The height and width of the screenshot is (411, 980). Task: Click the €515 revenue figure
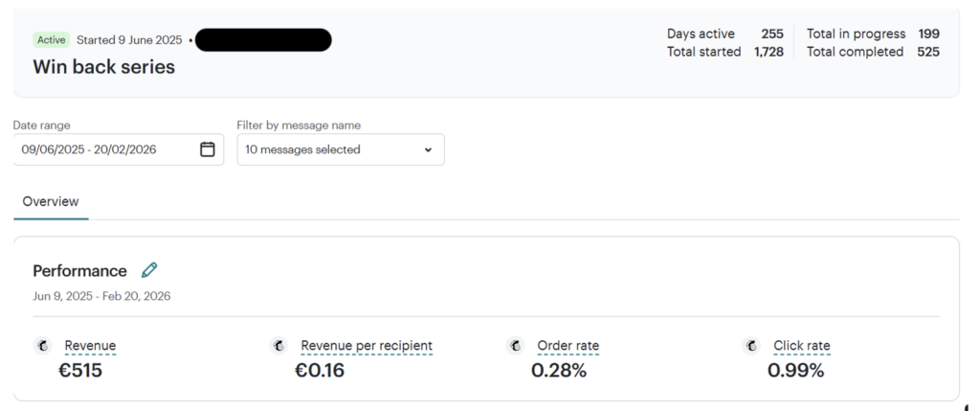(x=80, y=370)
